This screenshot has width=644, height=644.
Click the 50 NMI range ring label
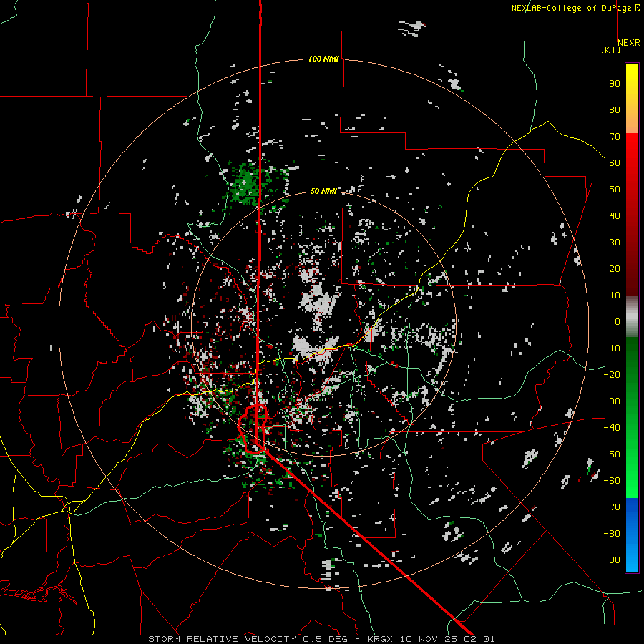[323, 191]
